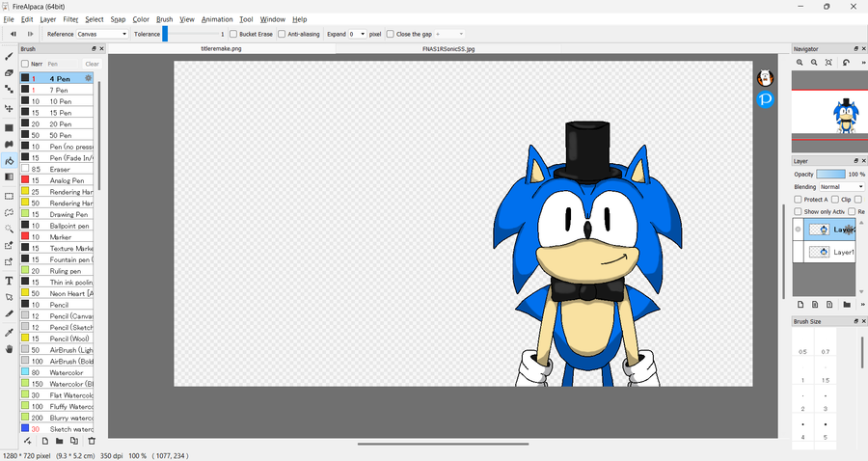
Task: Select the Dot tool in the toolbox
Action: coord(9,89)
